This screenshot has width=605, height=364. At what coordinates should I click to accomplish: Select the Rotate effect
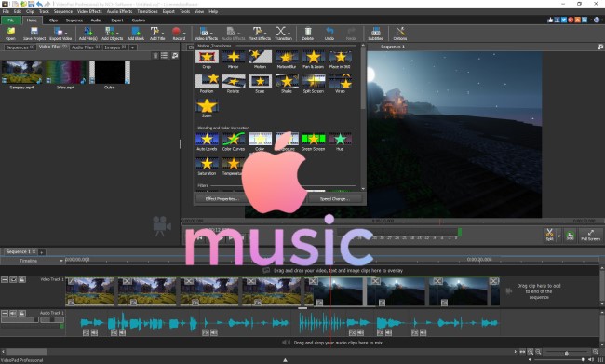point(233,84)
